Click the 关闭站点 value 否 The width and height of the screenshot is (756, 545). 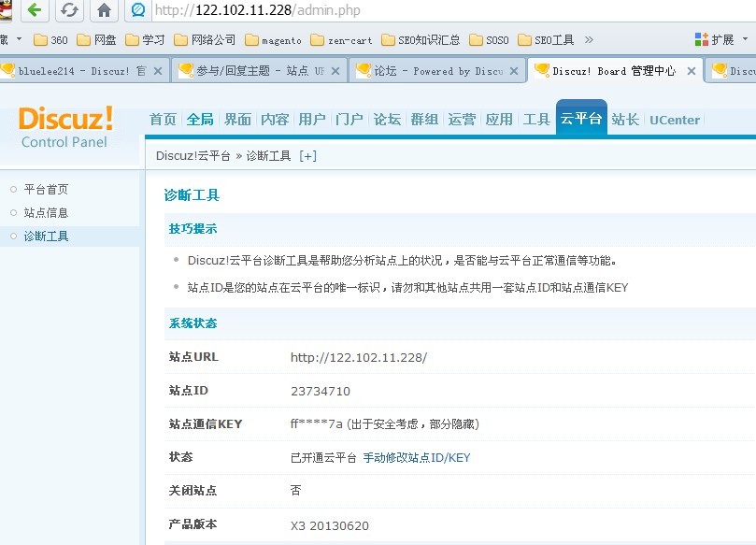296,491
